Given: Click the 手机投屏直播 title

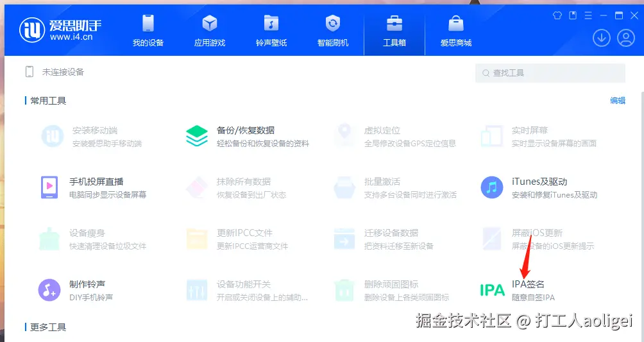Looking at the screenshot, I should pyautogui.click(x=96, y=182).
